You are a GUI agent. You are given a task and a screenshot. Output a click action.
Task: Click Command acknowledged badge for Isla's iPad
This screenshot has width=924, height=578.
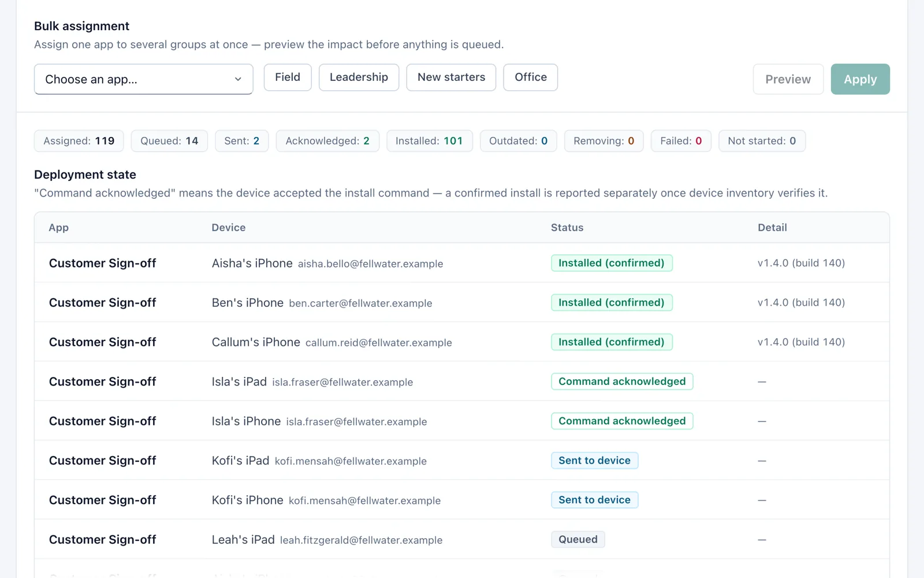[622, 381]
